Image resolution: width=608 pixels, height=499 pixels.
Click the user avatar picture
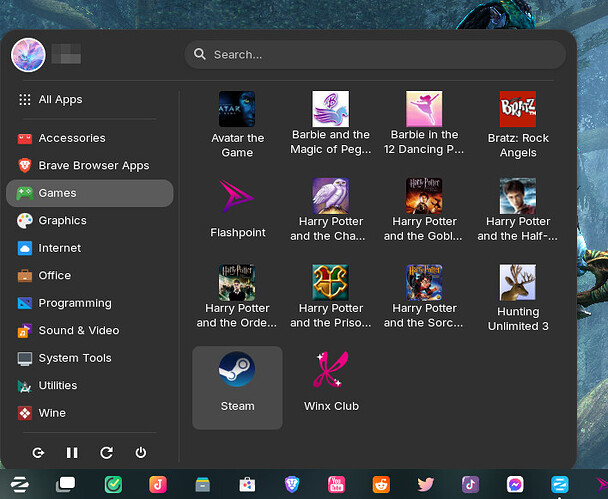[28, 55]
